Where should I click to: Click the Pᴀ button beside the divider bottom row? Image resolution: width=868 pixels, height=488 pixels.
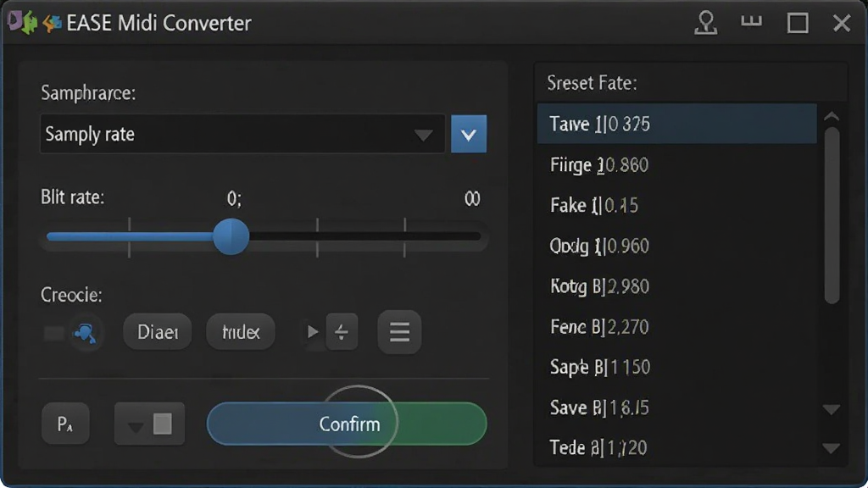click(65, 424)
